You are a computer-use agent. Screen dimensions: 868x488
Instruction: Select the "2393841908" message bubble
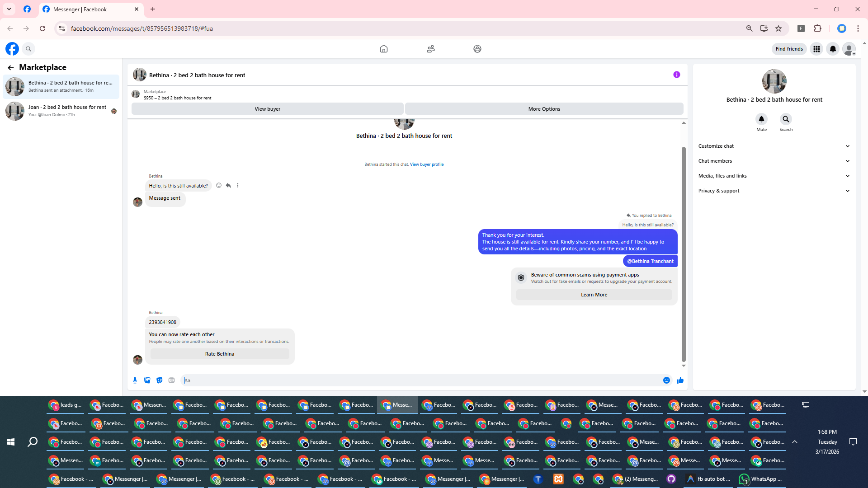coord(163,322)
